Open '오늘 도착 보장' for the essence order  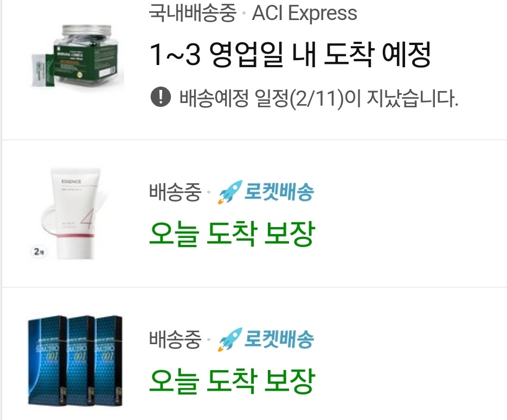(x=232, y=234)
